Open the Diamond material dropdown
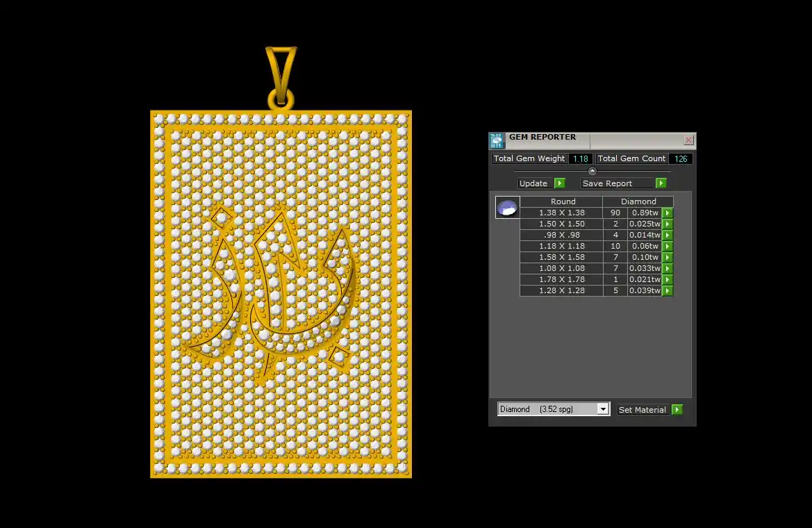 point(602,409)
